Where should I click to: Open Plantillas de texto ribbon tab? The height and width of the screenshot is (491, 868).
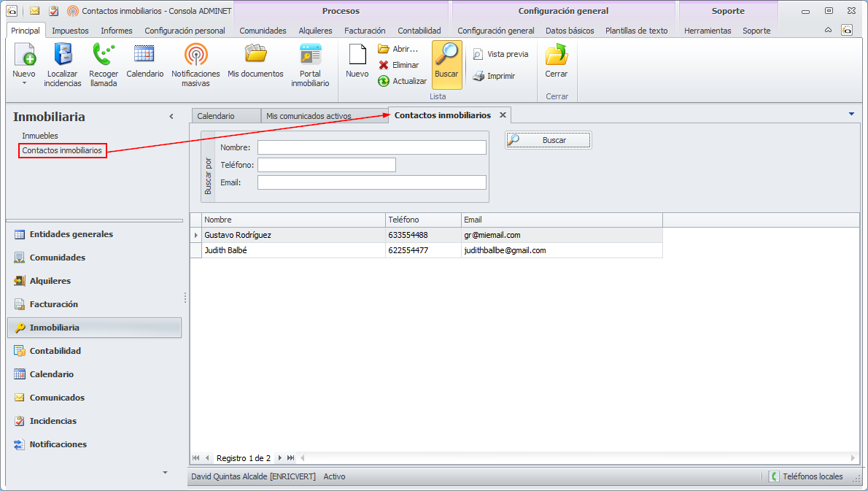[637, 31]
